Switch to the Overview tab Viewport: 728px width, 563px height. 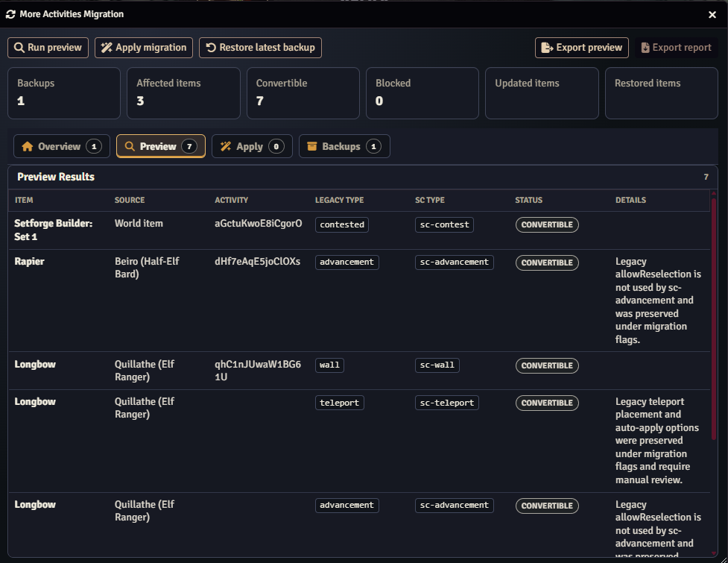coord(62,146)
